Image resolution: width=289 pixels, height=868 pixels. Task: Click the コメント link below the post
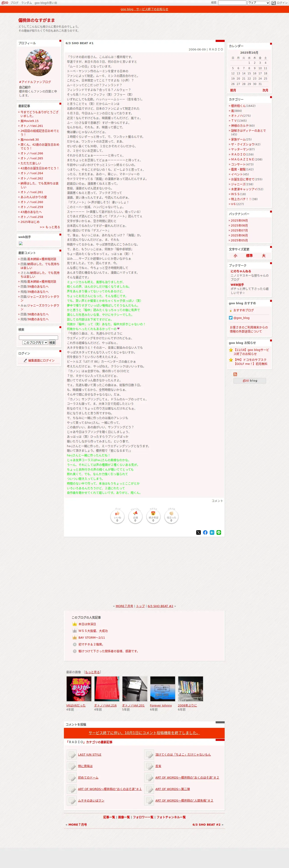click(217, 501)
